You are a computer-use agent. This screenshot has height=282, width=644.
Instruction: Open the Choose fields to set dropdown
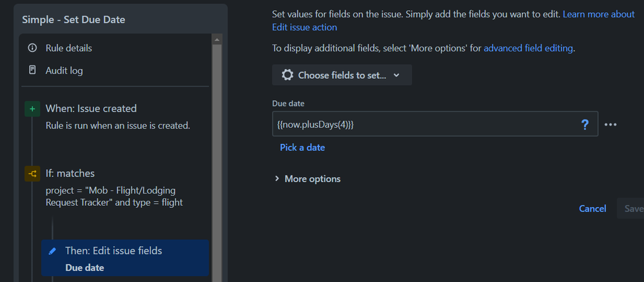[x=342, y=76]
